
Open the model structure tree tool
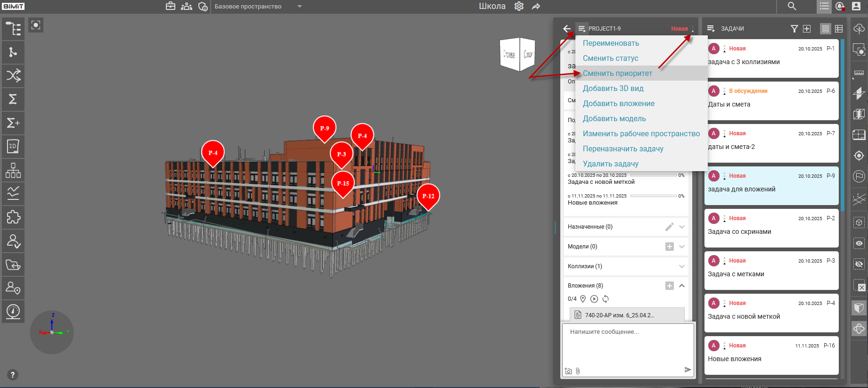[x=13, y=29]
